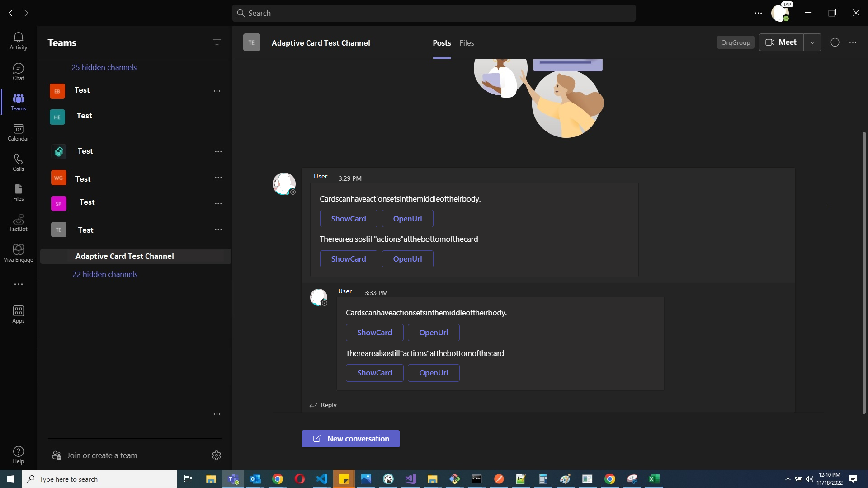Image resolution: width=868 pixels, height=488 pixels.
Task: Select the Chat icon
Action: (18, 71)
